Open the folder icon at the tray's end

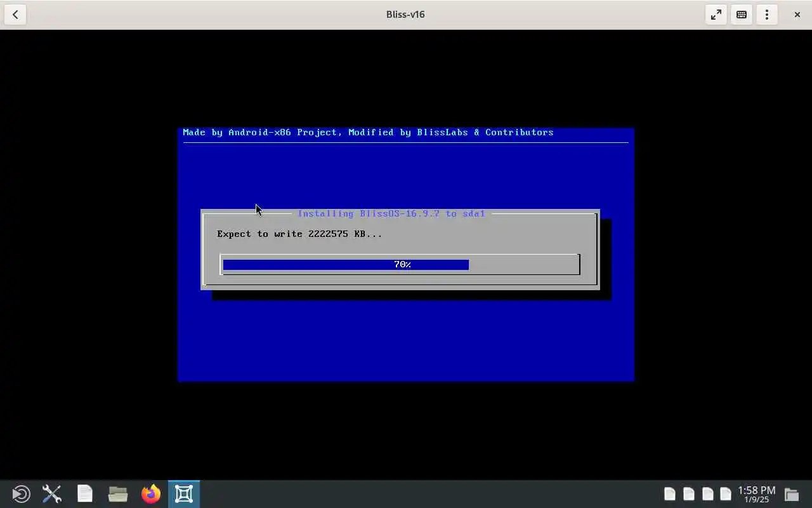[791, 494]
